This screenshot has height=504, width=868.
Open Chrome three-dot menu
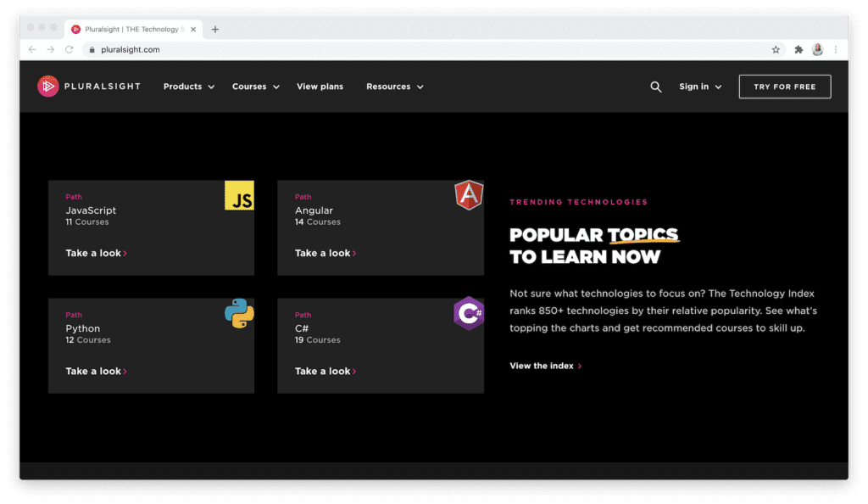coord(836,49)
